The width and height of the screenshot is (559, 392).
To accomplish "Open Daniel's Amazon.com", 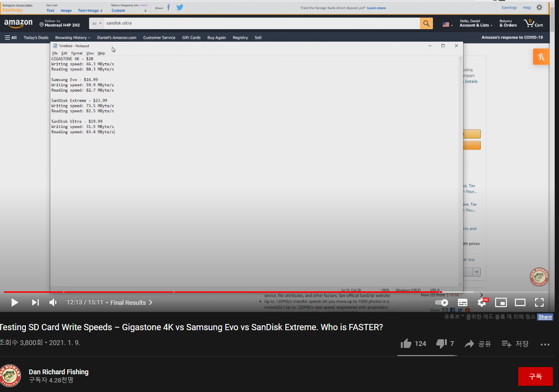I will click(116, 37).
